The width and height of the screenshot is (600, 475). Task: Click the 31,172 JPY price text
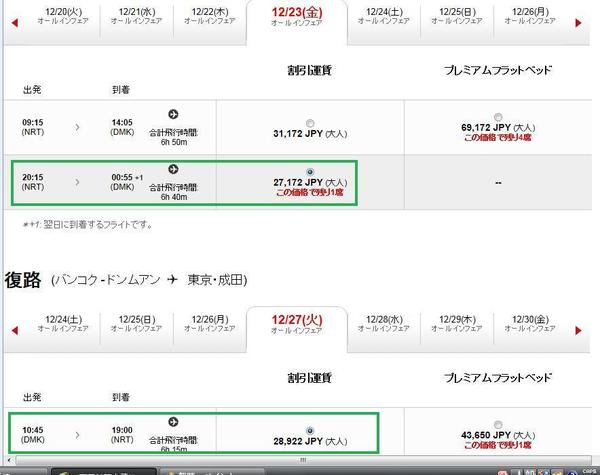tap(310, 134)
